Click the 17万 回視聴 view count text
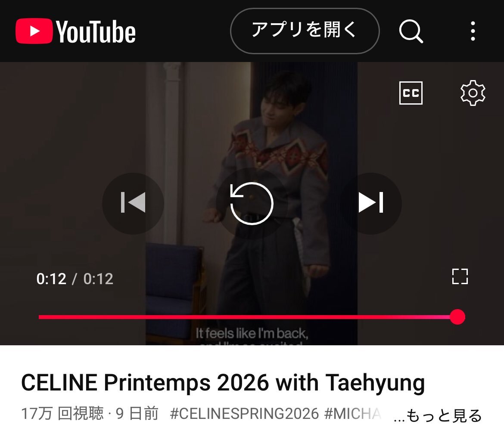This screenshot has width=504, height=440. (62, 414)
